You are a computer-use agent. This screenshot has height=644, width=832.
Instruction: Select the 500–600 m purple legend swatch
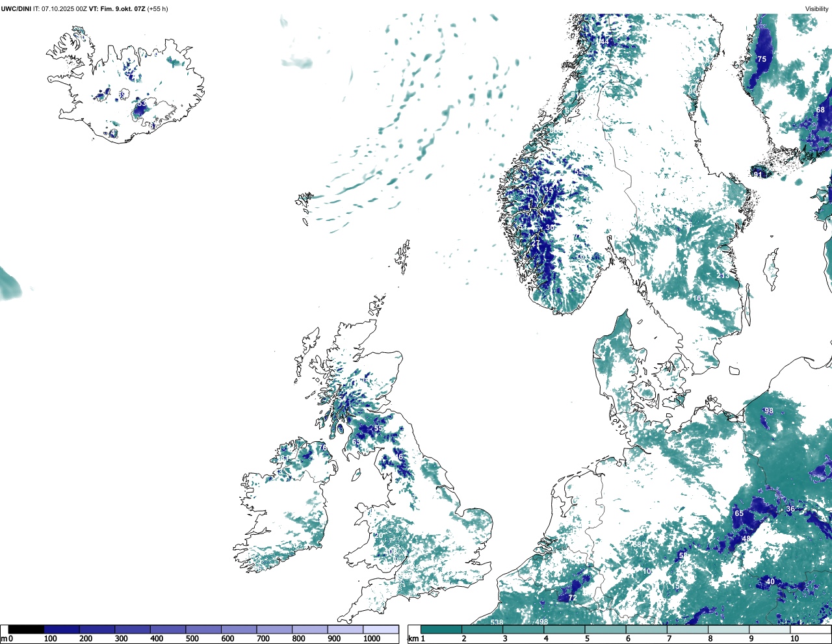[203, 629]
